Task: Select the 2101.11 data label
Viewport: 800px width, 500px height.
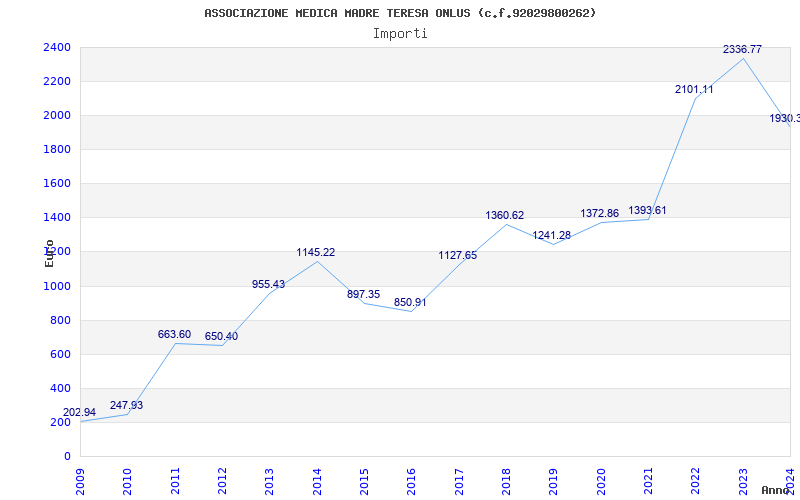Action: 694,89
